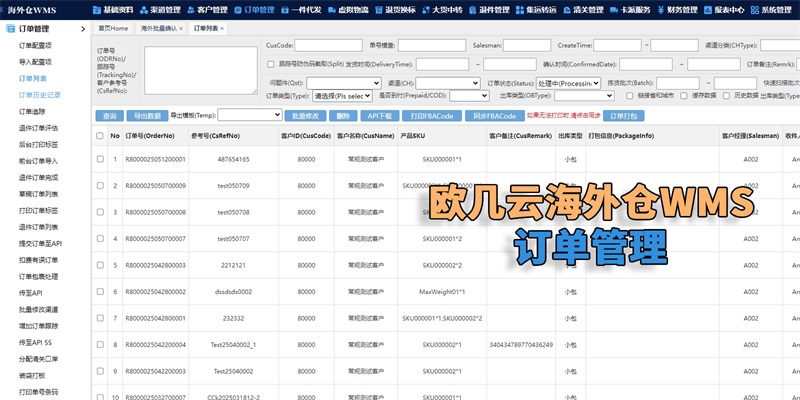Open 系统管理 icon in top navigation

[755, 10]
